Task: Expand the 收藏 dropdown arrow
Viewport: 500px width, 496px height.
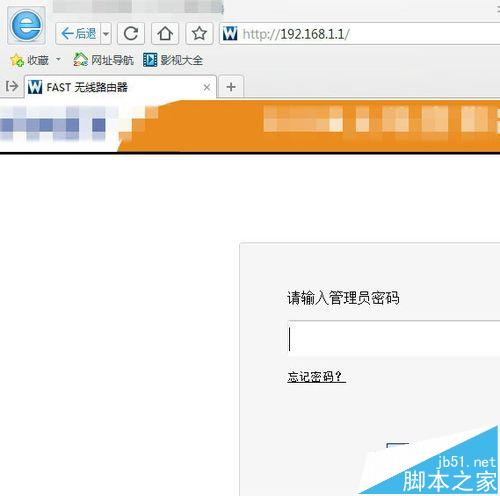Action: pos(58,60)
